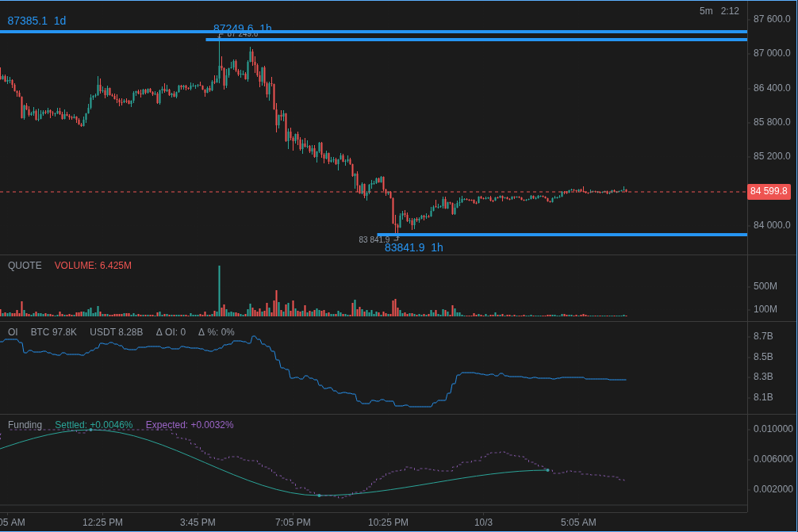Click the Funding indicator label
The image size is (798, 532).
pos(25,425)
